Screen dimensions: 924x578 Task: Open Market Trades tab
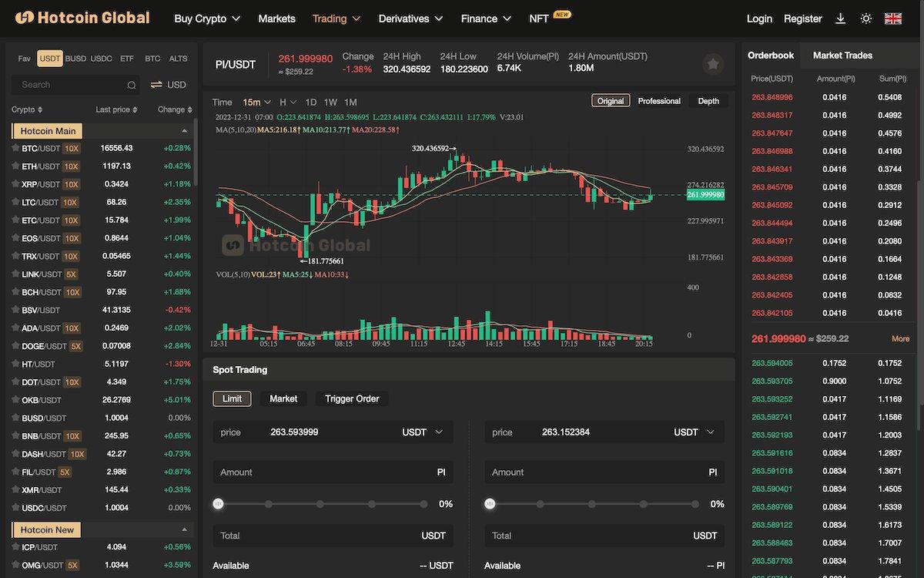[x=842, y=55]
